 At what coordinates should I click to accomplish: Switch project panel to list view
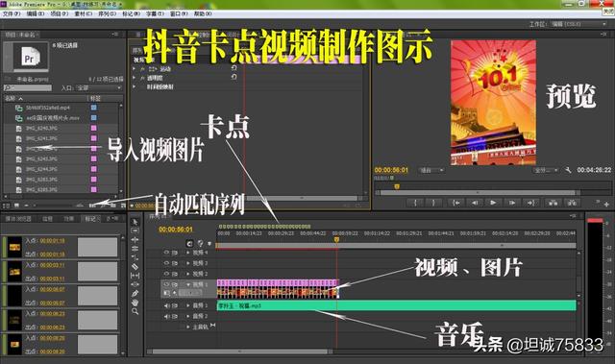(7, 205)
